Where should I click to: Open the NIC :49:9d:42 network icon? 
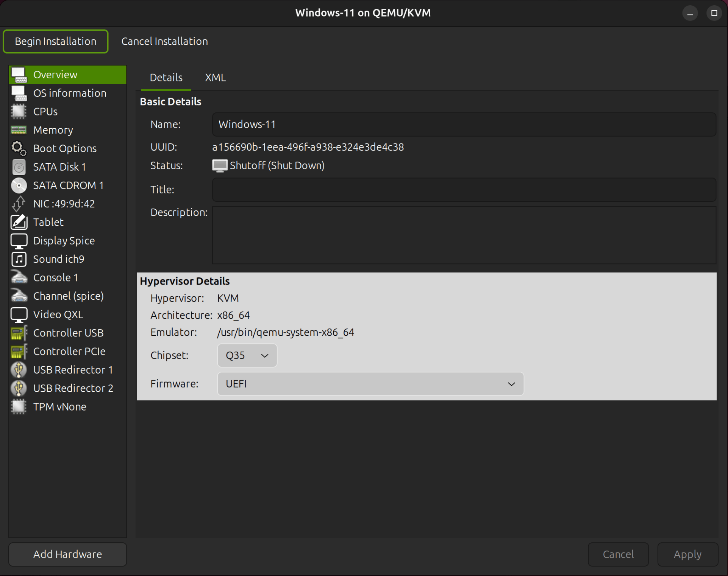[19, 204]
